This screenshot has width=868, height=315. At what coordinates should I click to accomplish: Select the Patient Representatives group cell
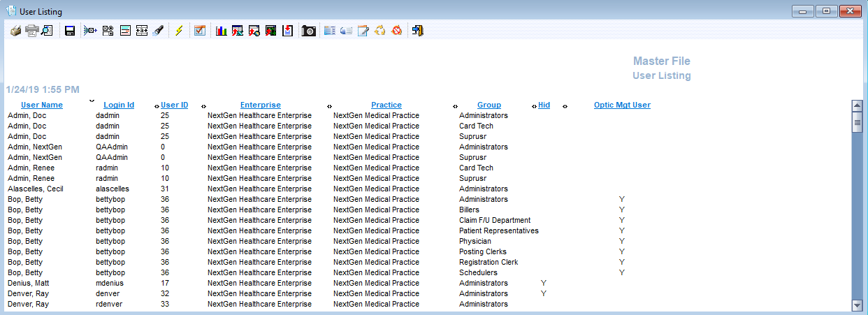point(499,230)
